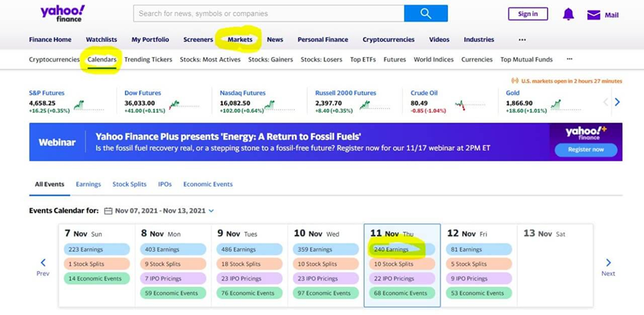
Task: Click the magnifier search button
Action: (425, 13)
